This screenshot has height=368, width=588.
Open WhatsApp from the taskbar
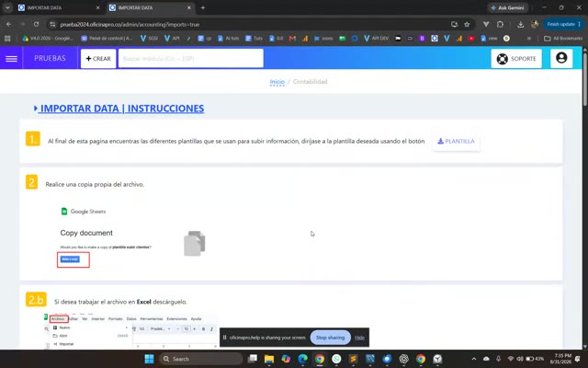point(336,359)
